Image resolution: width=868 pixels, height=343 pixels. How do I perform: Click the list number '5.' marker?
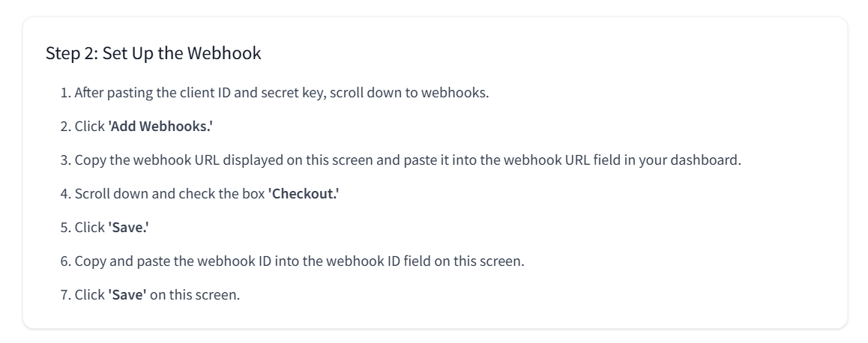coord(66,228)
